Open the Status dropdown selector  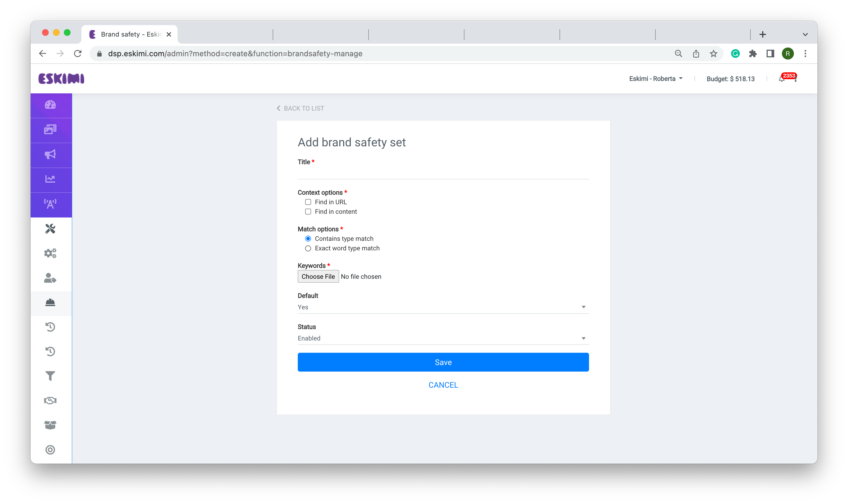(443, 338)
